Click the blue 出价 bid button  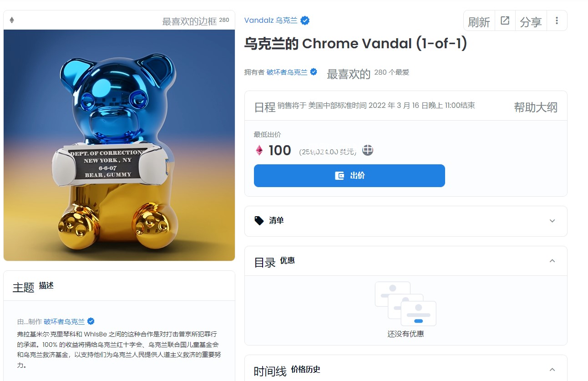(x=349, y=176)
